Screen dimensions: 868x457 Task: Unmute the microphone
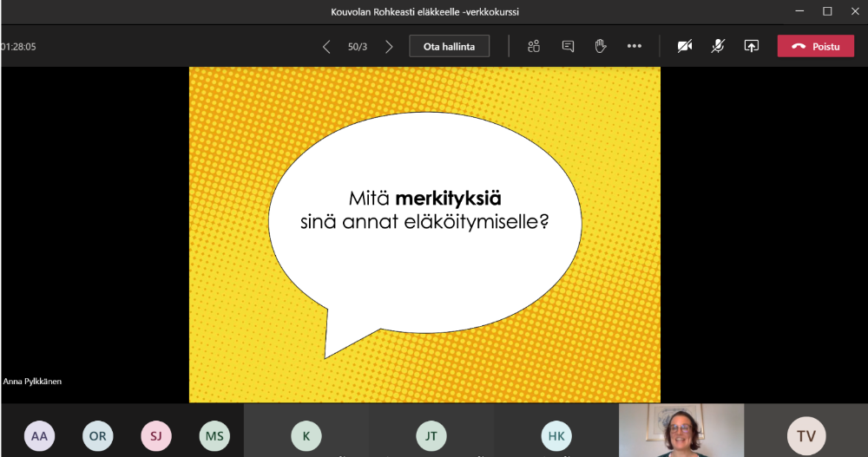point(718,46)
